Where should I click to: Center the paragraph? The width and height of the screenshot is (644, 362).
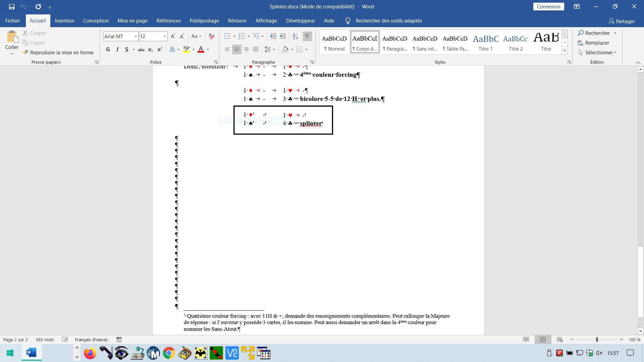tap(237, 49)
